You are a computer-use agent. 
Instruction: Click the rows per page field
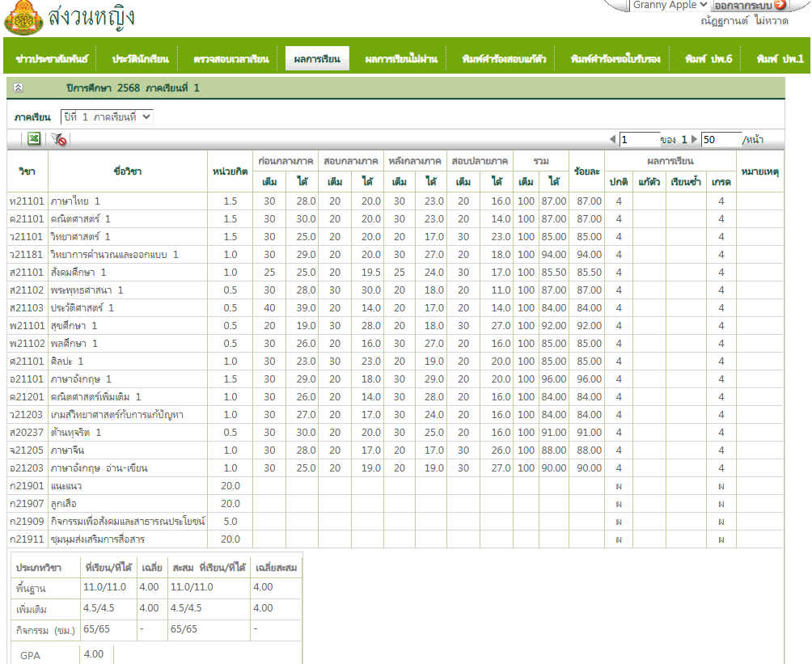click(x=721, y=140)
